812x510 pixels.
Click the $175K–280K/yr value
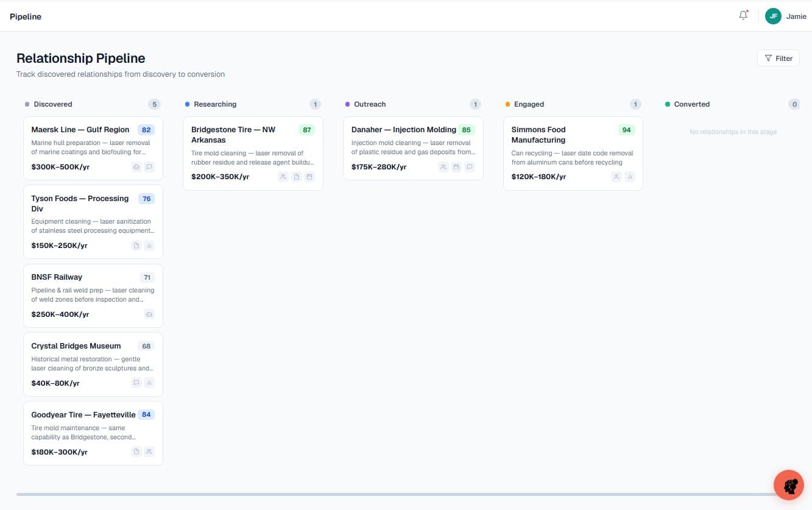click(x=379, y=167)
